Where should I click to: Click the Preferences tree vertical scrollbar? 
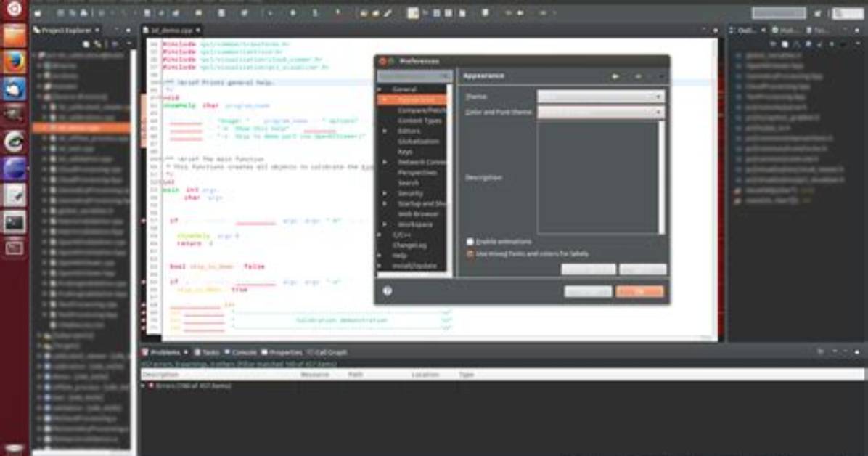click(450, 177)
